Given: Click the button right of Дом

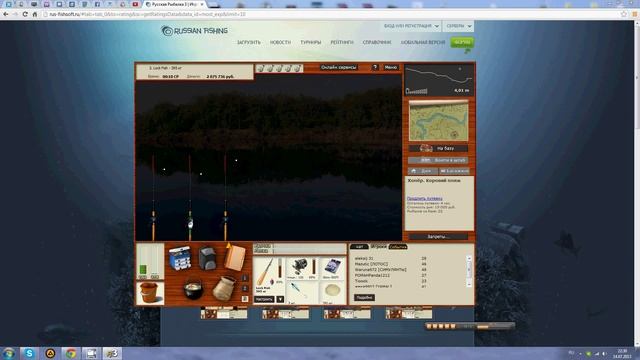Looking at the screenshot, I should 454,171.
